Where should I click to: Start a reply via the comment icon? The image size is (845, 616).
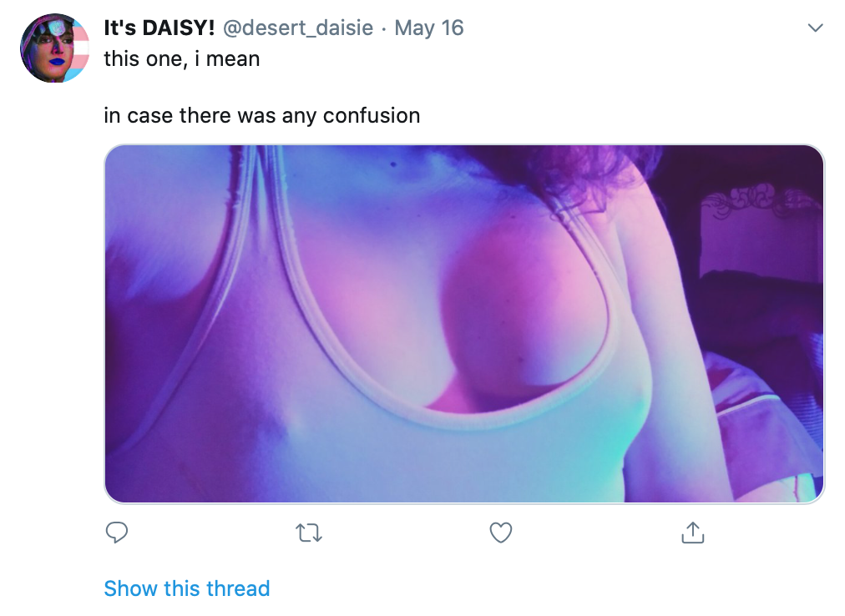116,533
